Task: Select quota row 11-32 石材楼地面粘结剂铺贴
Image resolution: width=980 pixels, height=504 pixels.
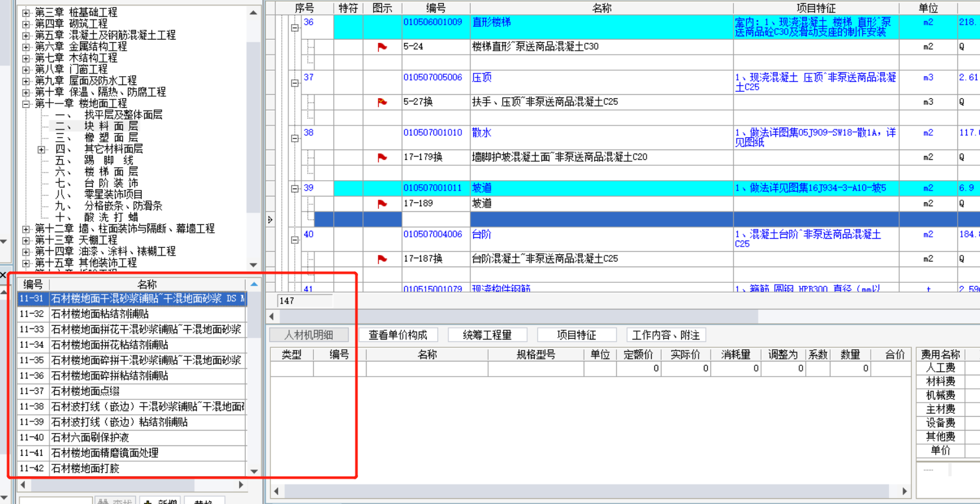Action: click(x=132, y=314)
